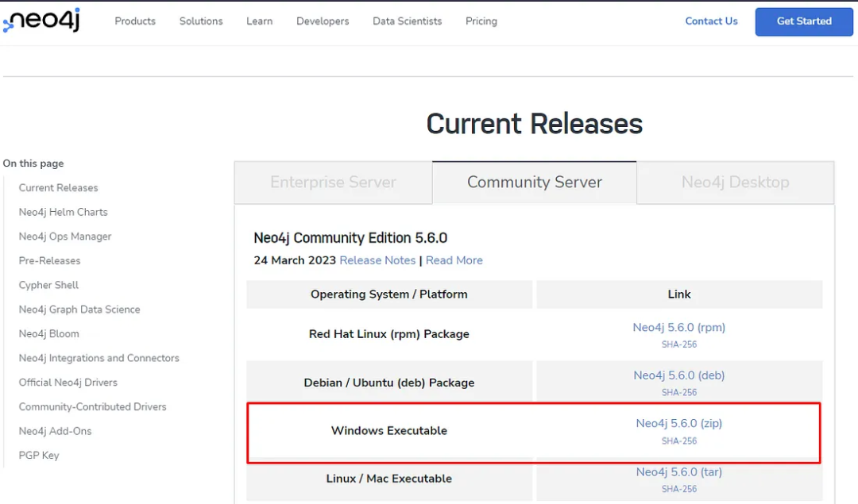The height and width of the screenshot is (504, 858).
Task: Click the Contact Us link
Action: [x=711, y=21]
